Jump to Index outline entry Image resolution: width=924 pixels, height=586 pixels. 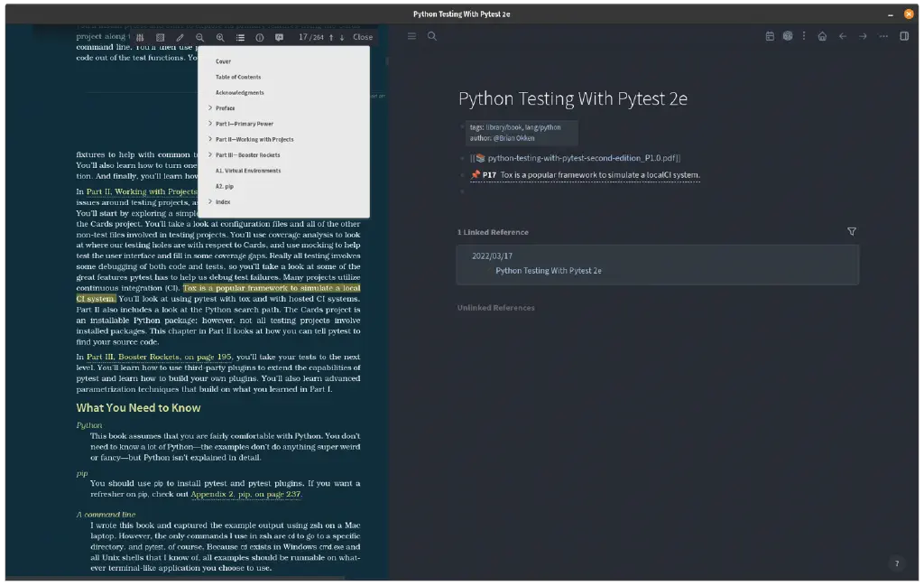coord(223,201)
